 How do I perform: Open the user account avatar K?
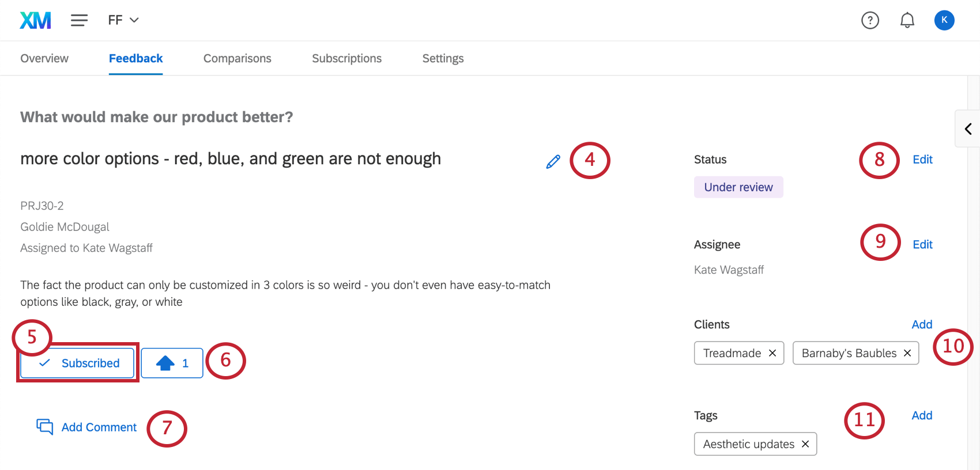(x=944, y=20)
